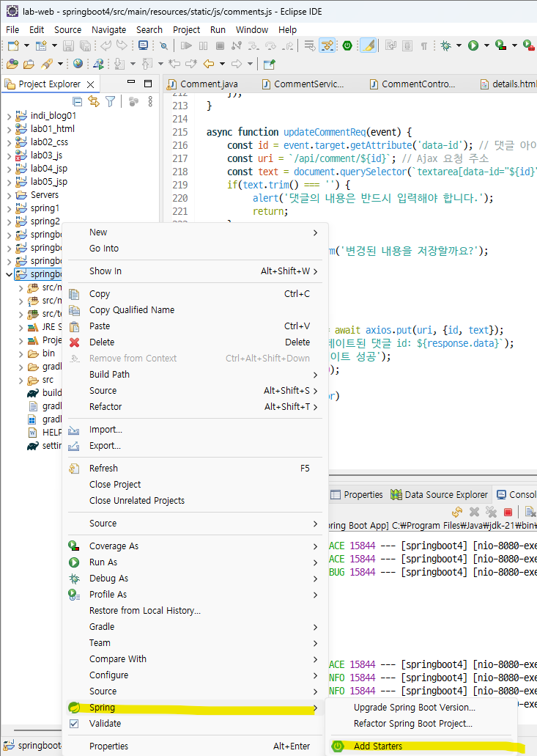The height and width of the screenshot is (756, 537).
Task: Open the Spring submenu in context menu
Action: point(195,708)
